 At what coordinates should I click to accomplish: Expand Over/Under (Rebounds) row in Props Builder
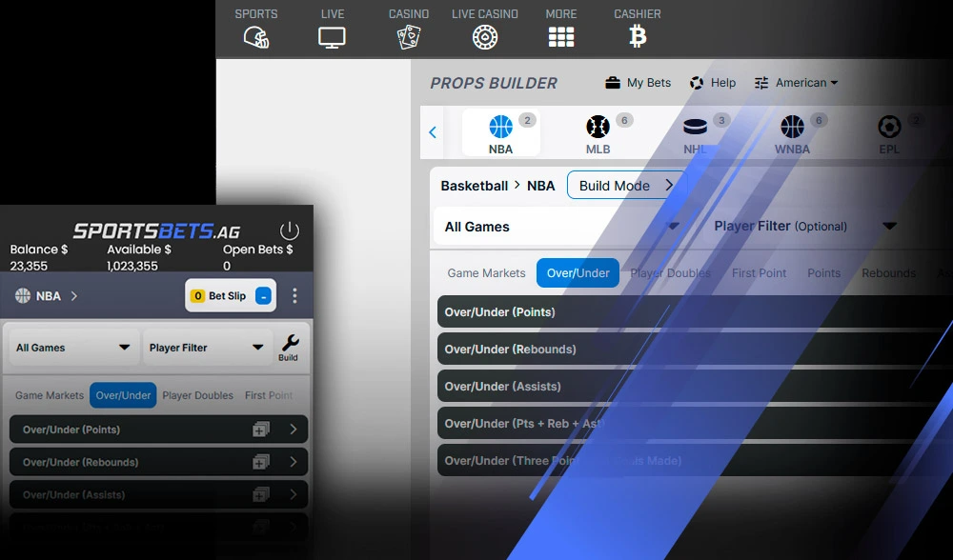pyautogui.click(x=695, y=350)
